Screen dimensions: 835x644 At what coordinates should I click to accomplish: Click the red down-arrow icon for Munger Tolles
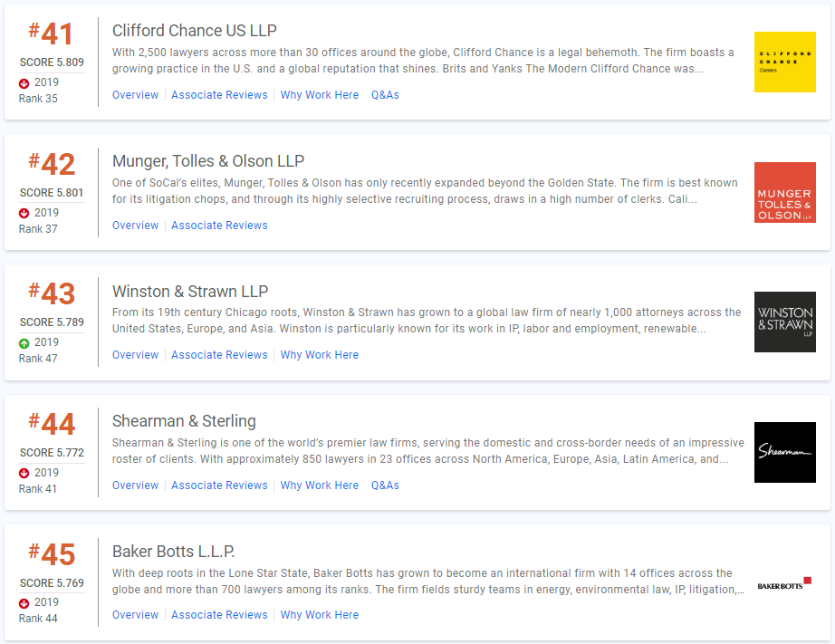pyautogui.click(x=24, y=213)
